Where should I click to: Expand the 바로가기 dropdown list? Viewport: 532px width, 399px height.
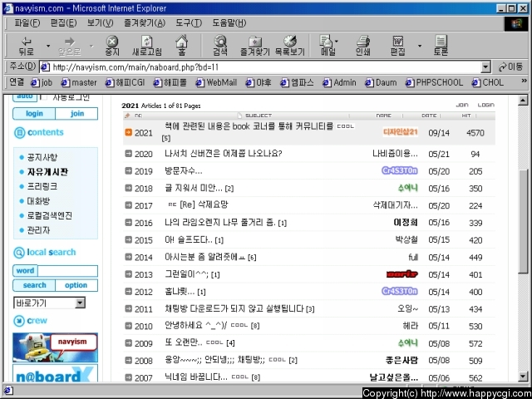[80, 303]
